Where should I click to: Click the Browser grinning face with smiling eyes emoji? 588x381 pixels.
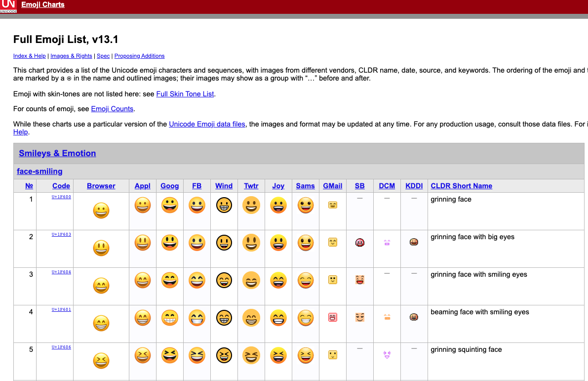click(101, 286)
